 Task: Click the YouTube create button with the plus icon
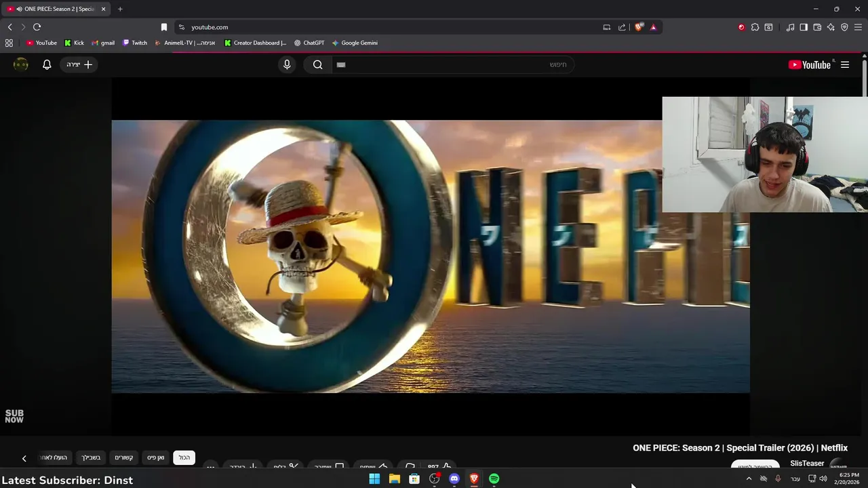coord(79,64)
